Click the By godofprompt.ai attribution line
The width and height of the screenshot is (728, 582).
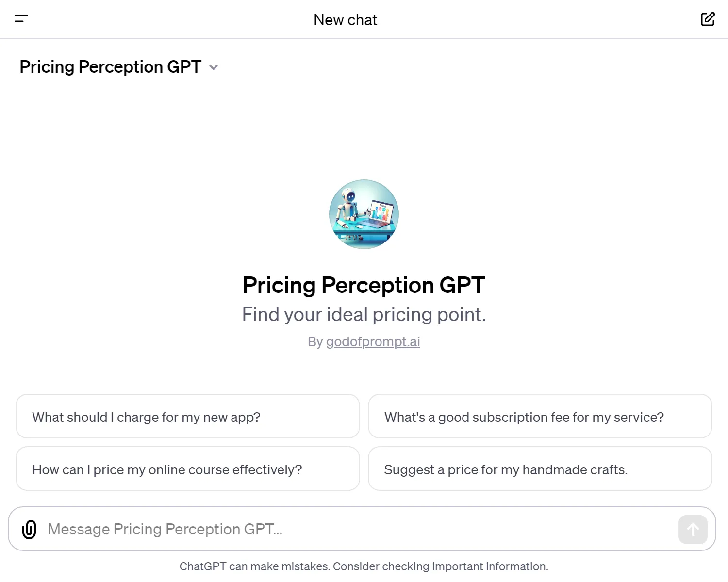(364, 341)
